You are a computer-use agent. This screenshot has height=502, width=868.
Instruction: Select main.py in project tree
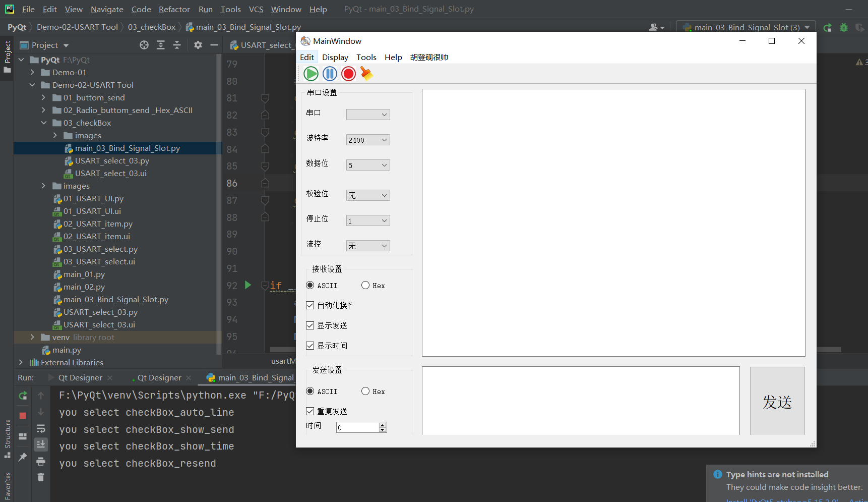pyautogui.click(x=66, y=350)
